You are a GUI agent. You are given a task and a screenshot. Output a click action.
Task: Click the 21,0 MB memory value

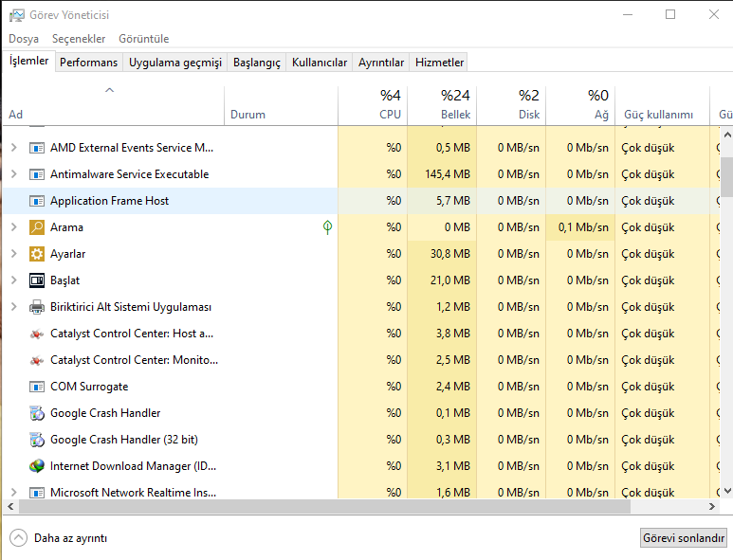tap(450, 280)
